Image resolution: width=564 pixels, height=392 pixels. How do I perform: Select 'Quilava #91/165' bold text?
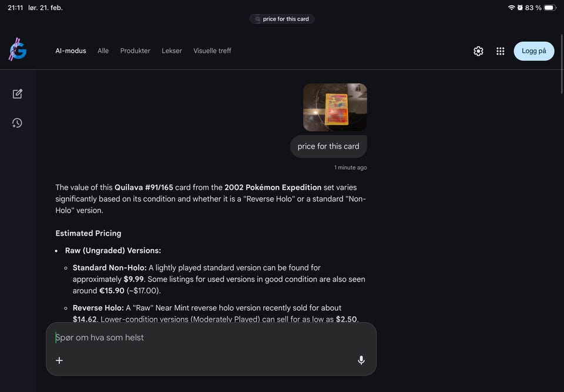point(144,187)
